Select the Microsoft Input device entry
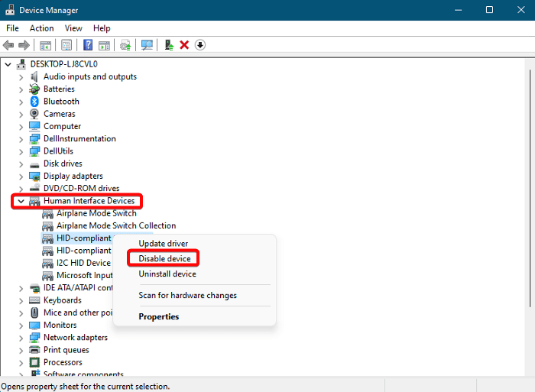The width and height of the screenshot is (535, 392). tap(85, 275)
